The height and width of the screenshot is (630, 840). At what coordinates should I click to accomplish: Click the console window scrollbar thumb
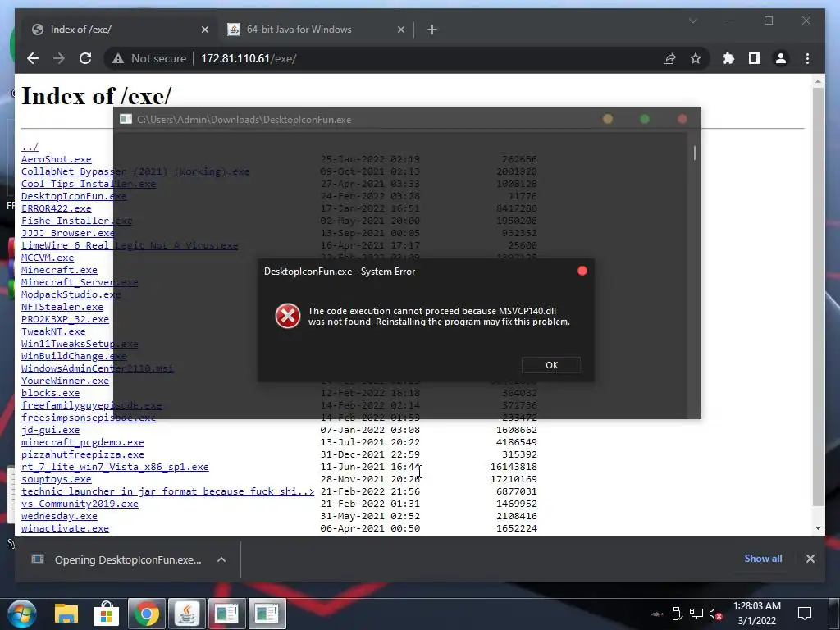click(x=694, y=153)
